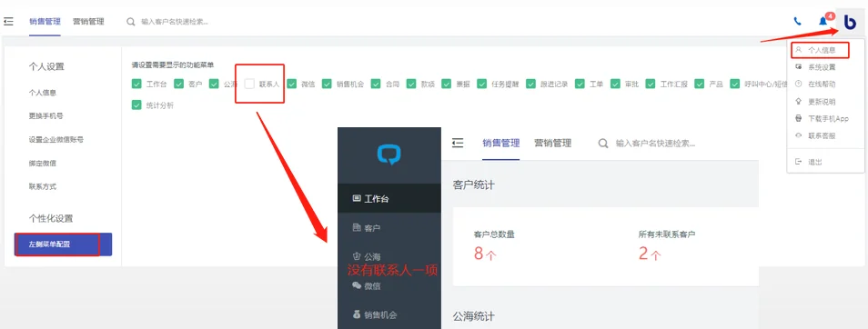Click the 客户总数量 value '8个'
The height and width of the screenshot is (329, 868).
pyautogui.click(x=485, y=254)
